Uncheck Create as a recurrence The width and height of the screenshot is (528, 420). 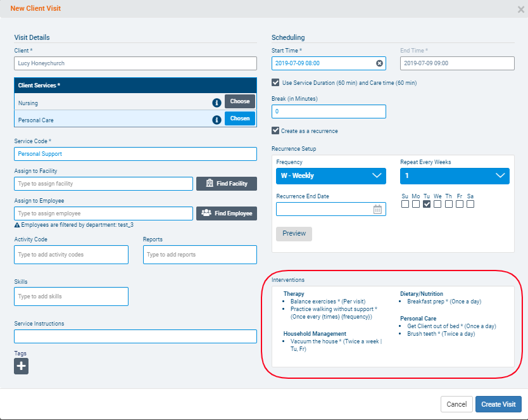point(275,130)
